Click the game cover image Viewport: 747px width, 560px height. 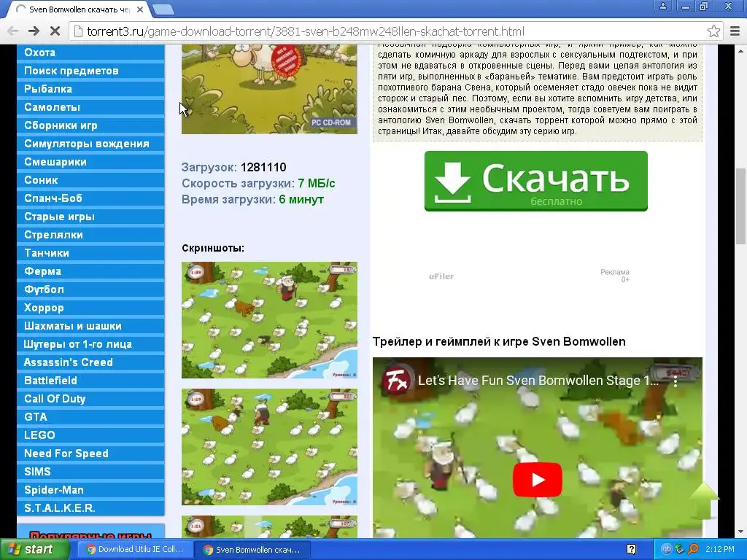[269, 89]
